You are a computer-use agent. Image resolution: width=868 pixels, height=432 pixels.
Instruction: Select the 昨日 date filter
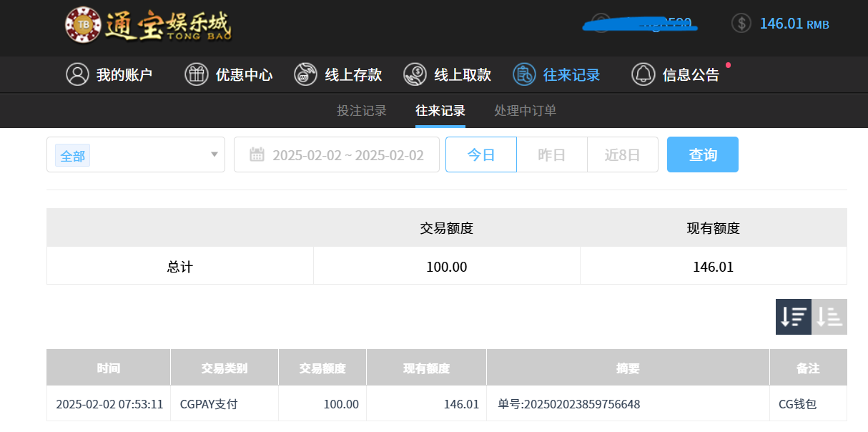point(552,154)
